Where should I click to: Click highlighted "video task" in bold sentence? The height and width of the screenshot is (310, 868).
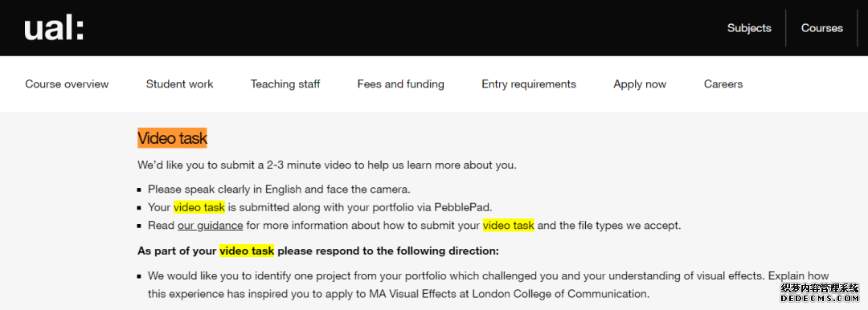tap(247, 251)
